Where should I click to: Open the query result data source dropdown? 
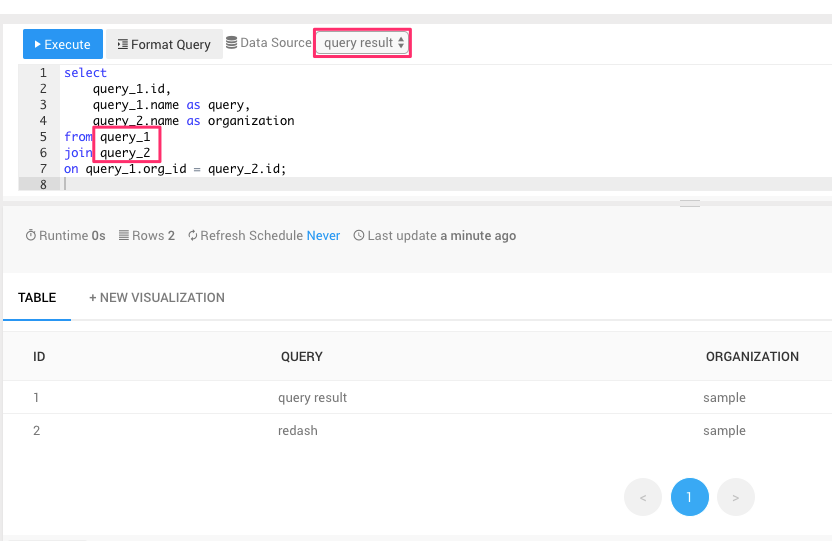pos(363,43)
